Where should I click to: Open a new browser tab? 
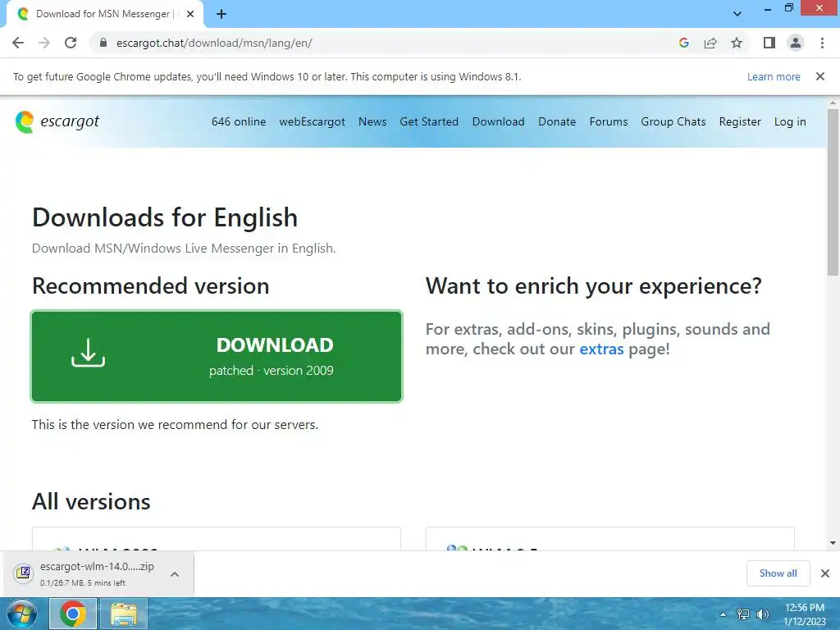coord(221,14)
